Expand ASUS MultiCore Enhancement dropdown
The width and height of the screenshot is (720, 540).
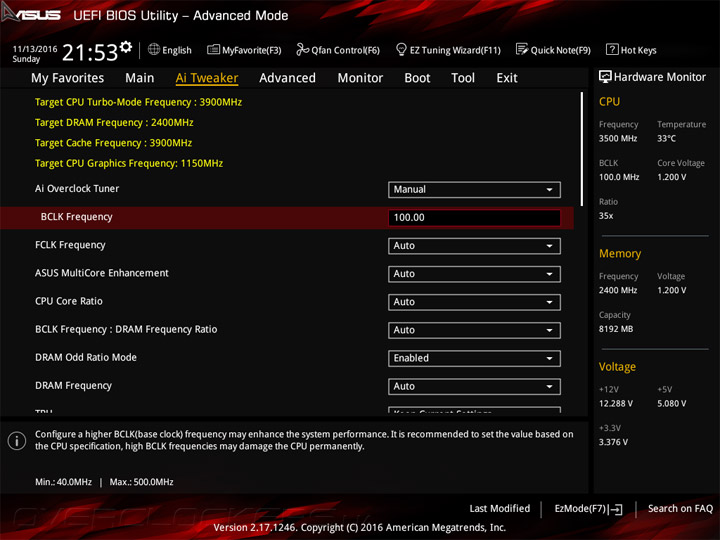474,274
